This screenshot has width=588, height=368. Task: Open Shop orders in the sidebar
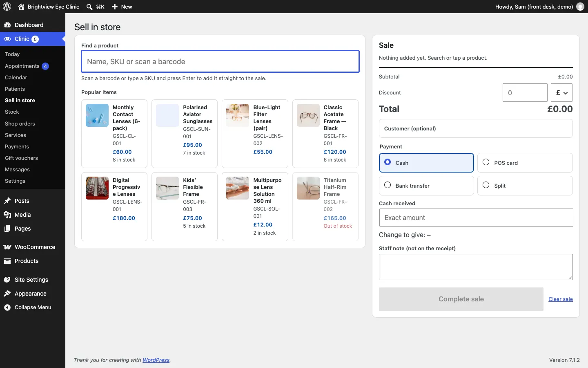[x=20, y=124]
